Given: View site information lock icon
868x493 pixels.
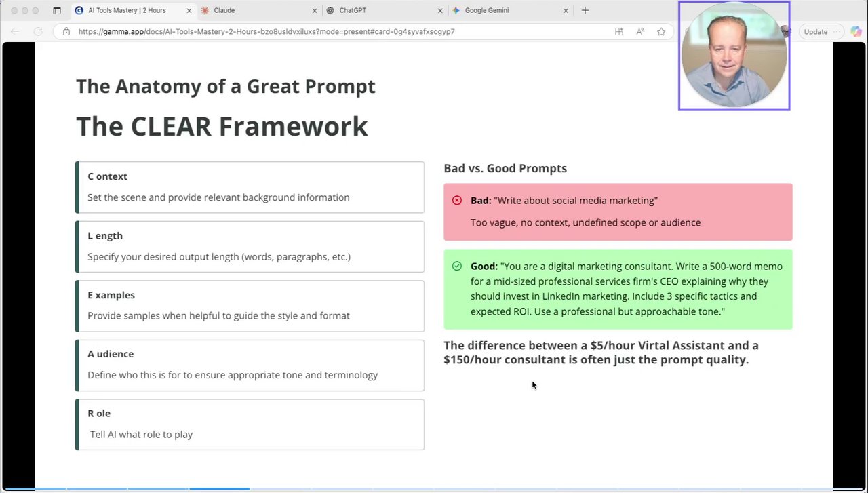Looking at the screenshot, I should [66, 31].
